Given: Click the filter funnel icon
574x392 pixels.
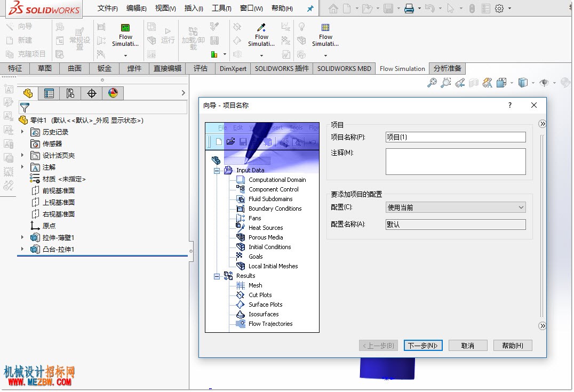Looking at the screenshot, I should click(x=25, y=108).
